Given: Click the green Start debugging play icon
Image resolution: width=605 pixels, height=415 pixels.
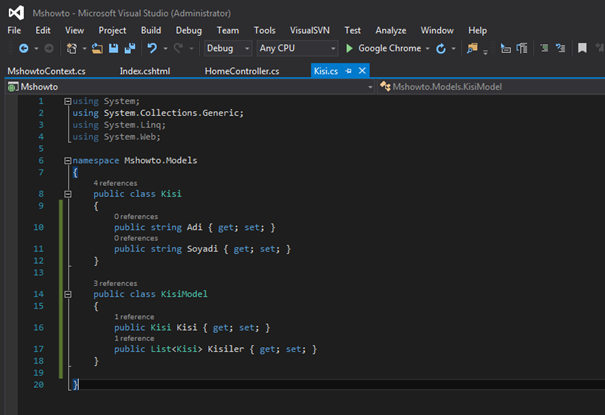Looking at the screenshot, I should click(349, 48).
